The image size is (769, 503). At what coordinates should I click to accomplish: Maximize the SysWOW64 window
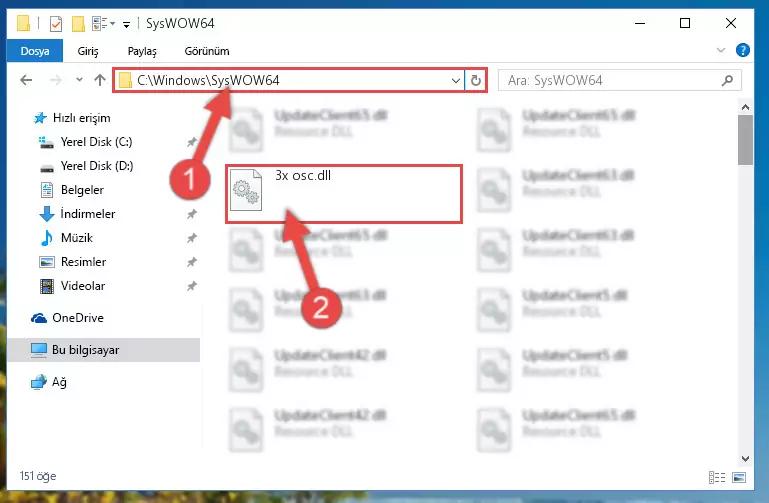(x=685, y=23)
